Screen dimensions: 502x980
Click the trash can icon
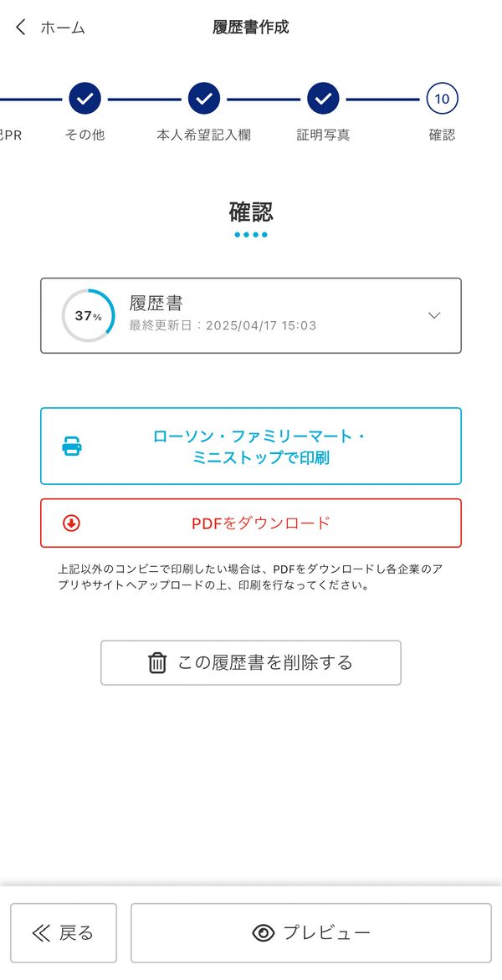(x=157, y=662)
